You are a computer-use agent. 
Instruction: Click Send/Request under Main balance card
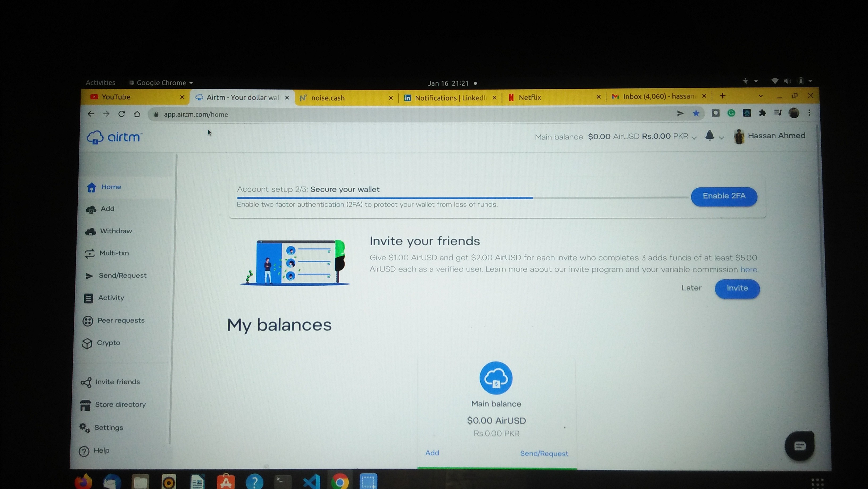(544, 454)
